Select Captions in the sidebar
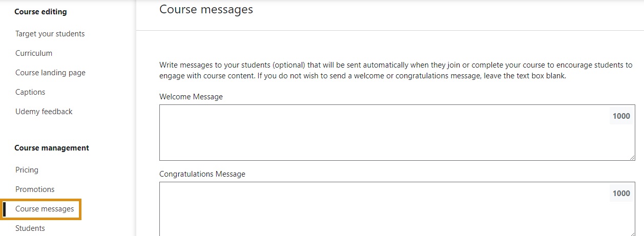 (30, 92)
